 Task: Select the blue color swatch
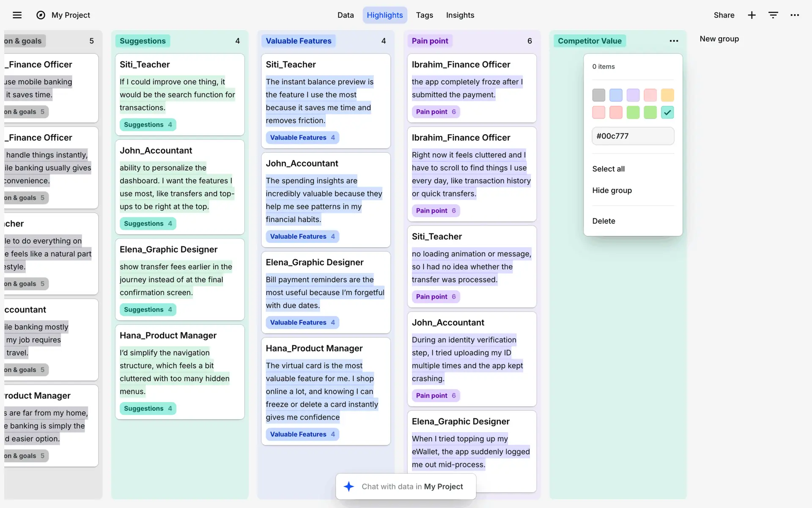[616, 95]
